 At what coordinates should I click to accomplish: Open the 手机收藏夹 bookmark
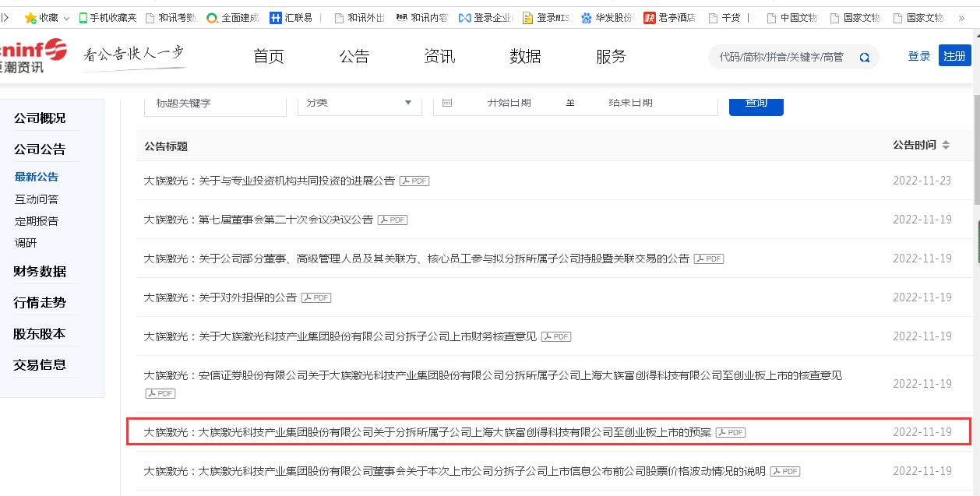(x=108, y=17)
